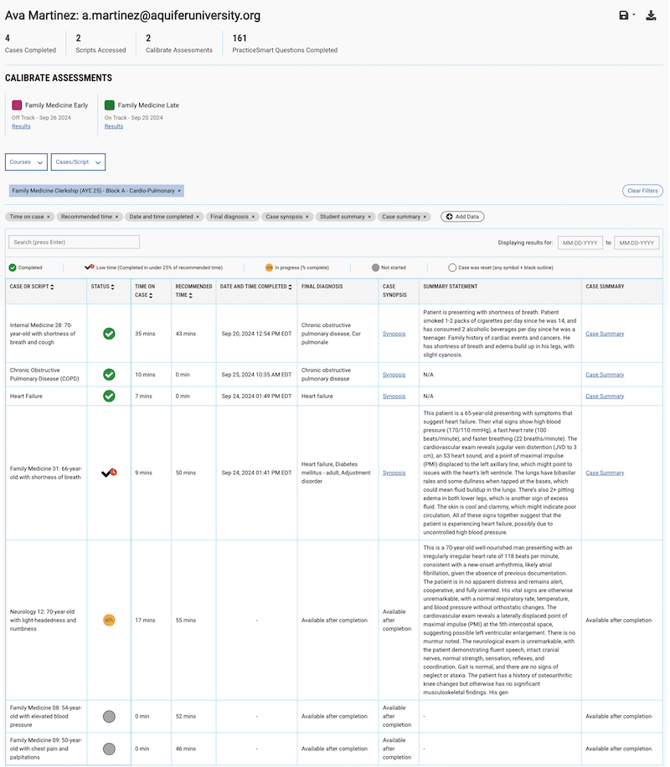Sort by Case or Script column
Image resolution: width=670 pixels, height=767 pixels.
tap(53, 287)
